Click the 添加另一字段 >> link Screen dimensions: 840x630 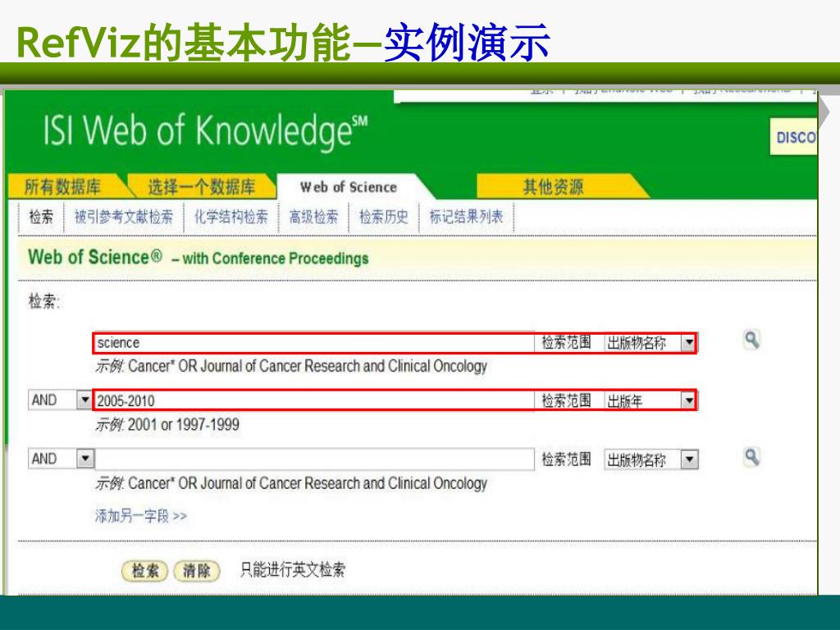click(141, 516)
